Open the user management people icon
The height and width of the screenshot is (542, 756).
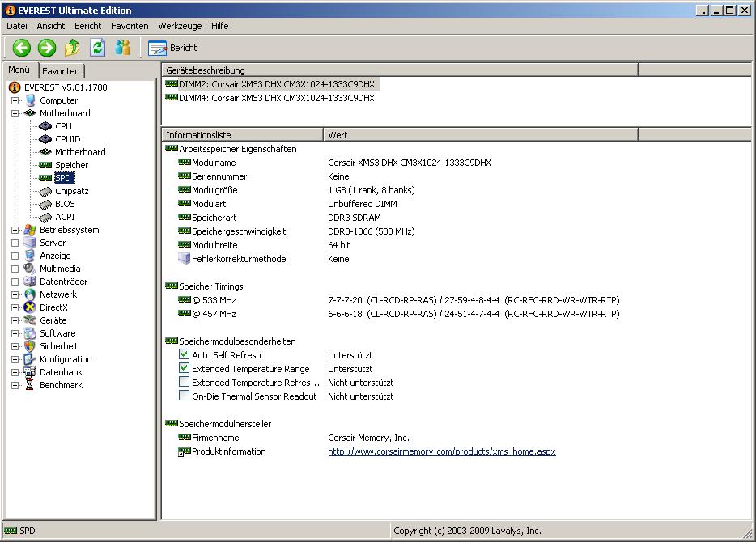[123, 48]
